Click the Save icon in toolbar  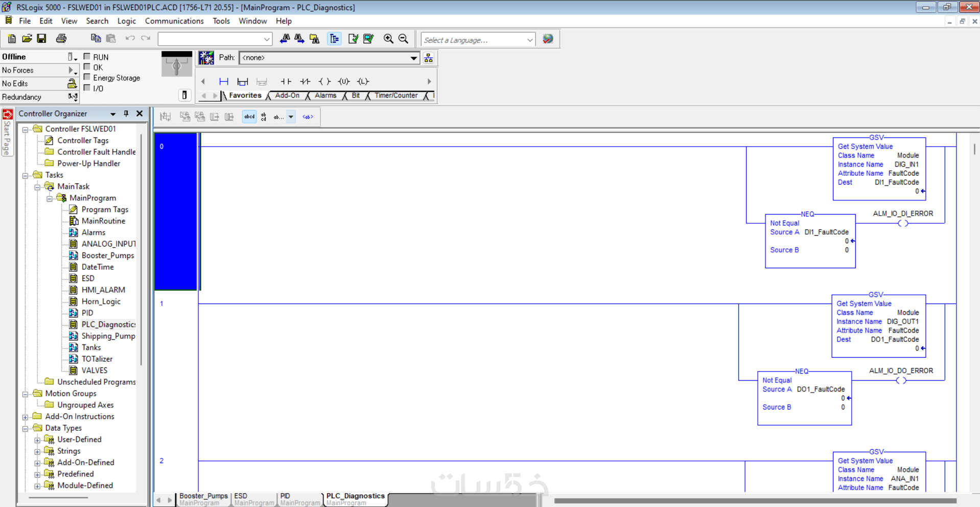[x=42, y=38]
